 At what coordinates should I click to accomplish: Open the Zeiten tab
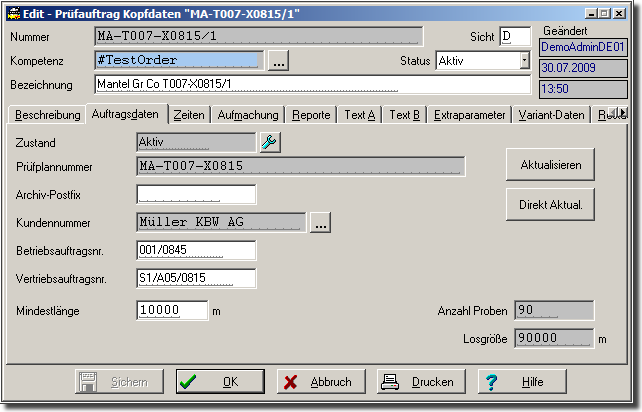click(189, 115)
